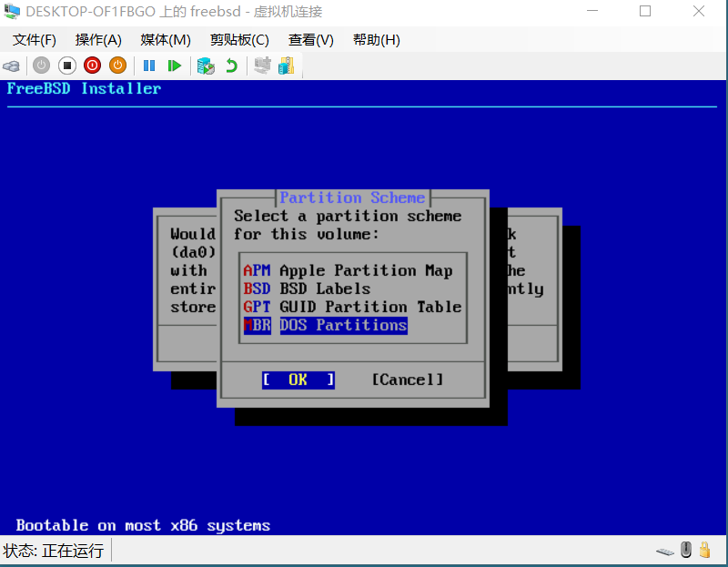This screenshot has width=728, height=567.
Task: Confirm partition scheme with OK
Action: click(298, 380)
